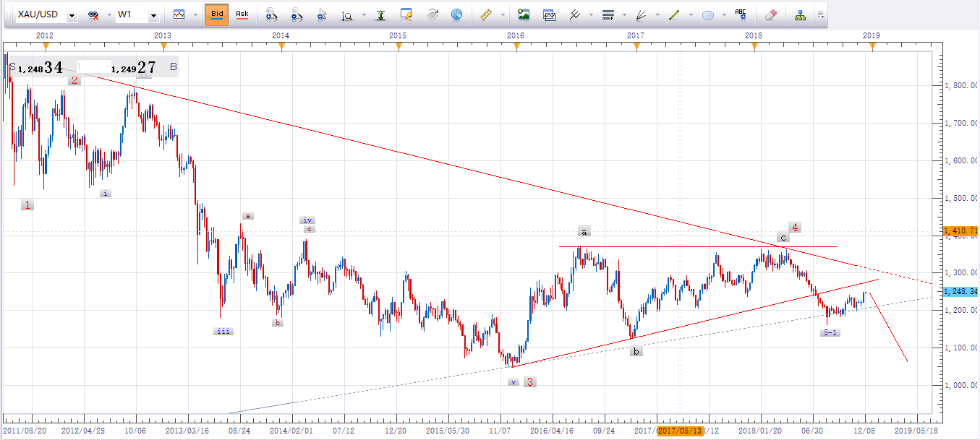This screenshot has height=440, width=980.
Task: Open the chart properties key icon
Action: click(x=406, y=14)
